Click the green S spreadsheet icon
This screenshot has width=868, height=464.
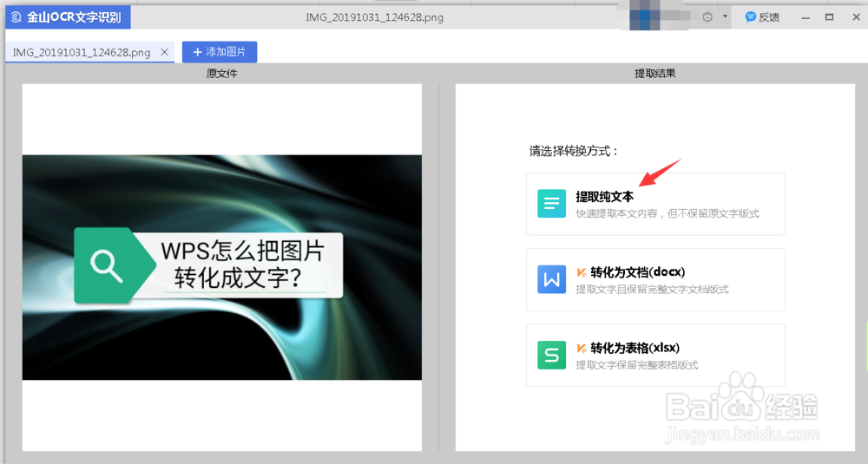coord(551,355)
